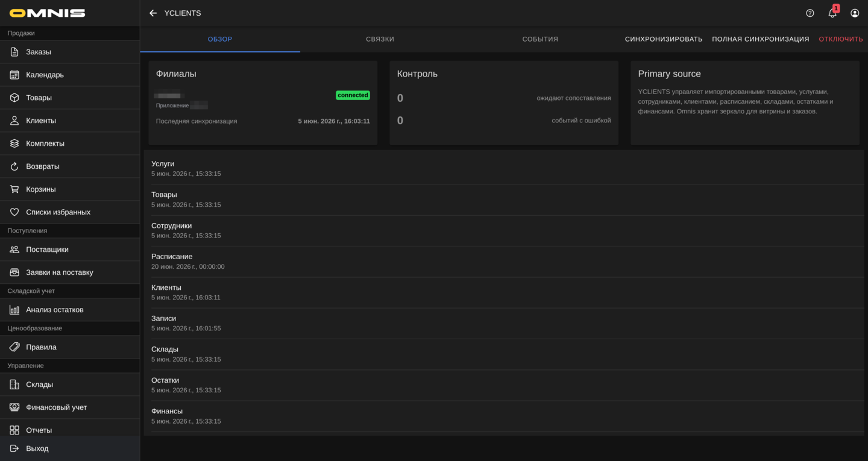Switch to the Связки tab

tap(380, 39)
